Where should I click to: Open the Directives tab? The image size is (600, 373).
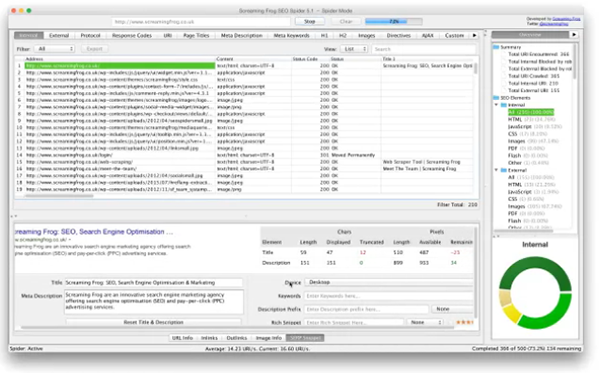point(398,35)
